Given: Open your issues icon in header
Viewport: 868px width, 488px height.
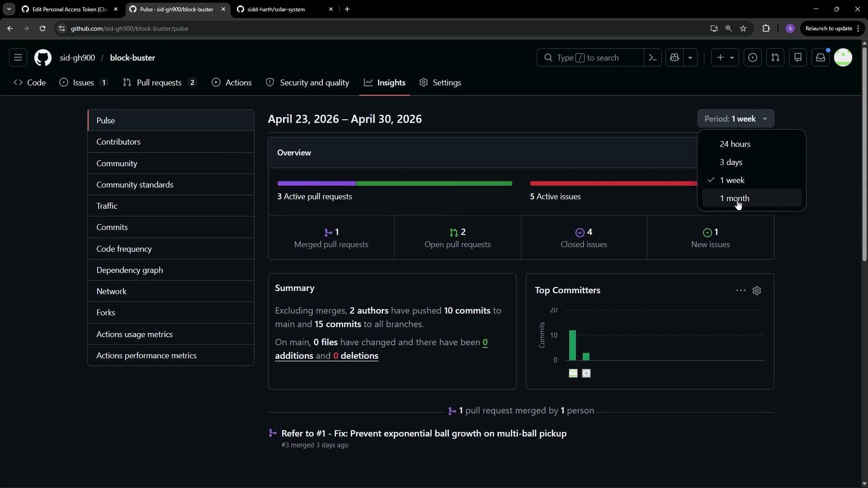Looking at the screenshot, I should click(753, 58).
